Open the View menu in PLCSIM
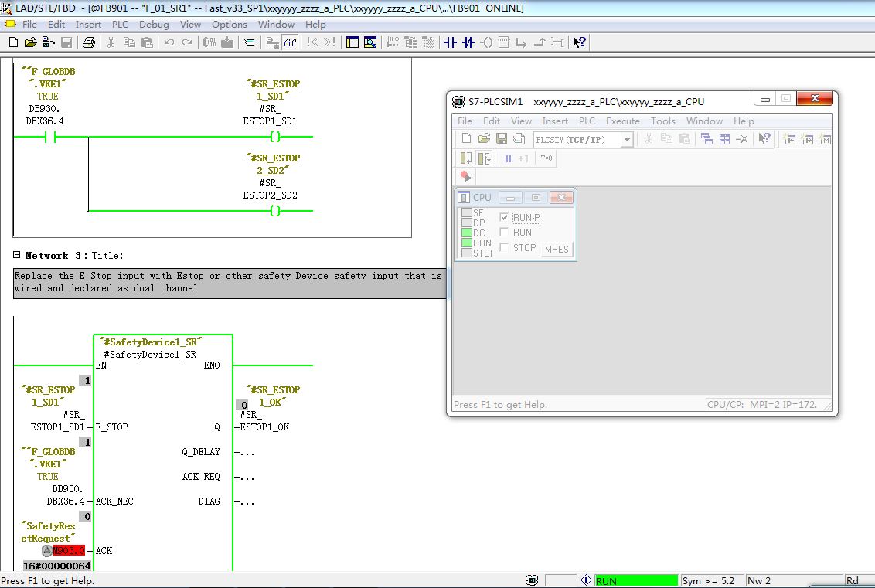The height and width of the screenshot is (588, 875). tap(521, 121)
